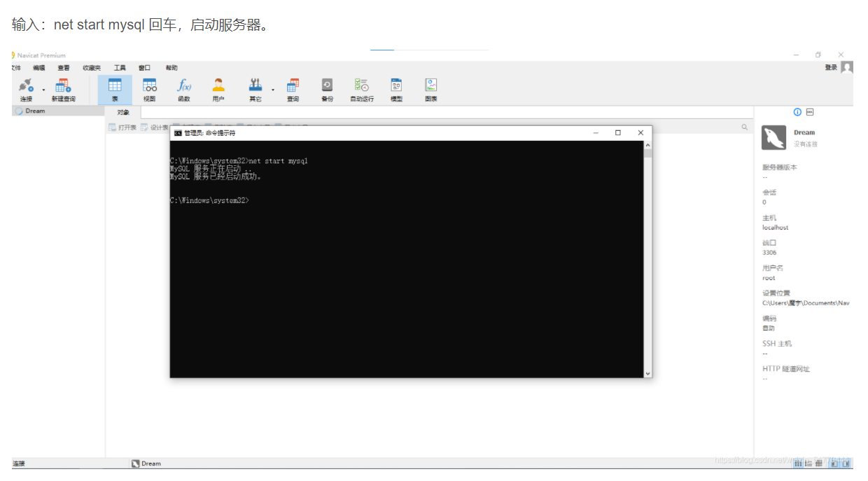Open the 查看 menu
The width and height of the screenshot is (868, 481).
64,68
